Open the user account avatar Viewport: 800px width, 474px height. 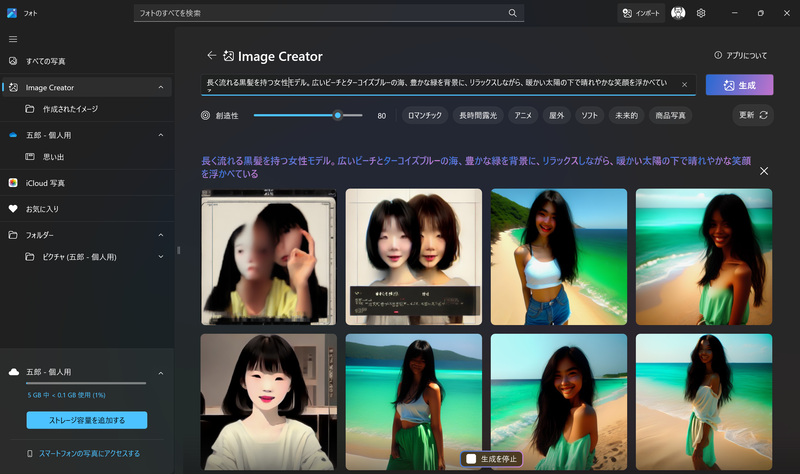(678, 13)
